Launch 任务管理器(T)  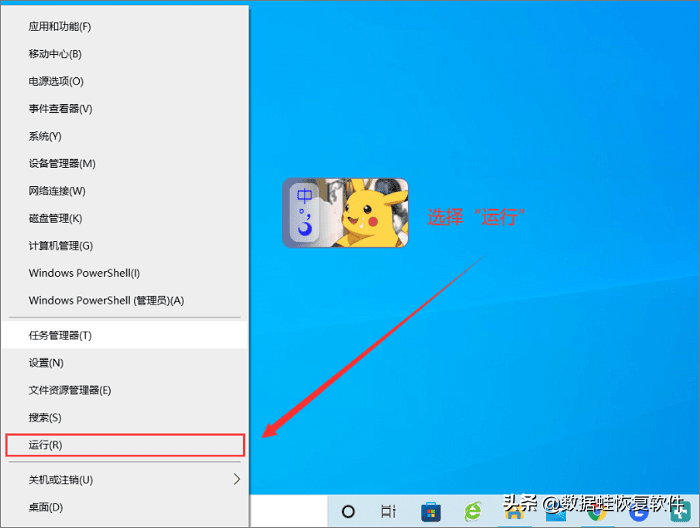pyautogui.click(x=125, y=335)
